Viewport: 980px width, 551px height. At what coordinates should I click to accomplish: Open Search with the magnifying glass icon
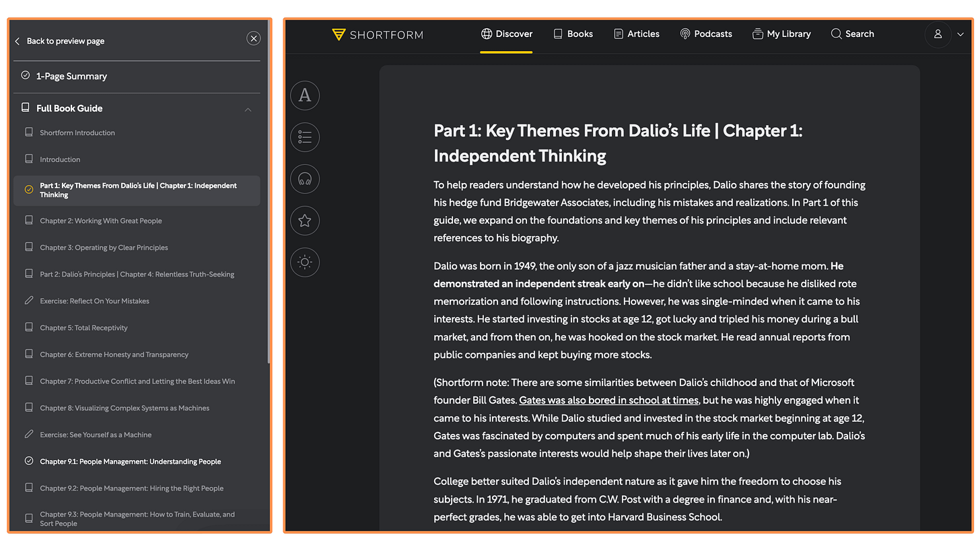click(835, 34)
